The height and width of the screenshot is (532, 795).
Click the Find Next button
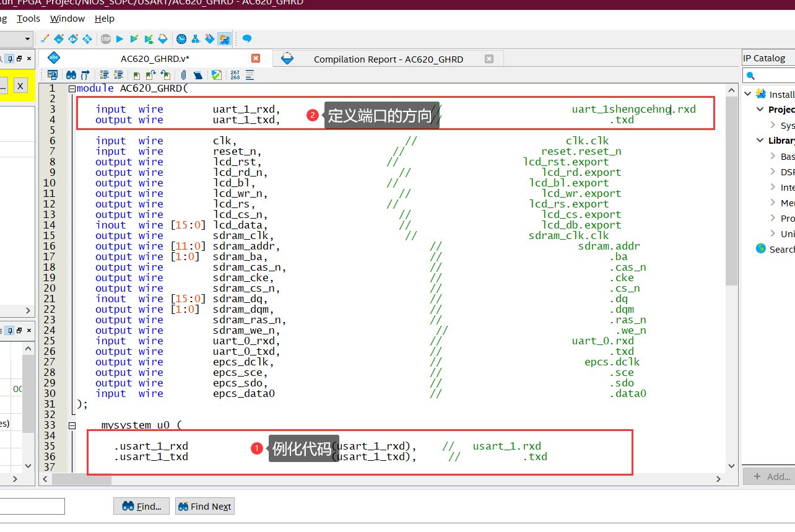pos(204,506)
